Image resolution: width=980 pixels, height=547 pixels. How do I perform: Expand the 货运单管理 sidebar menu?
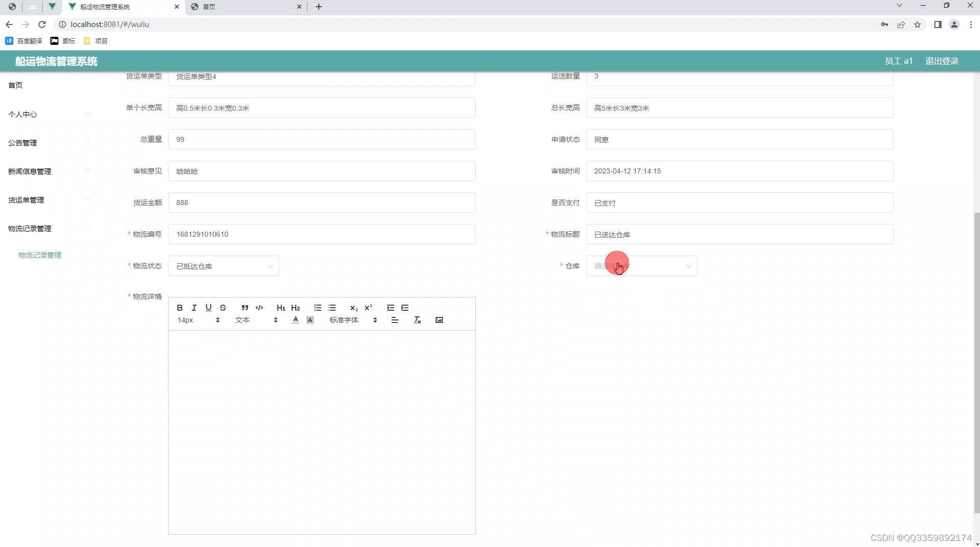tap(48, 200)
